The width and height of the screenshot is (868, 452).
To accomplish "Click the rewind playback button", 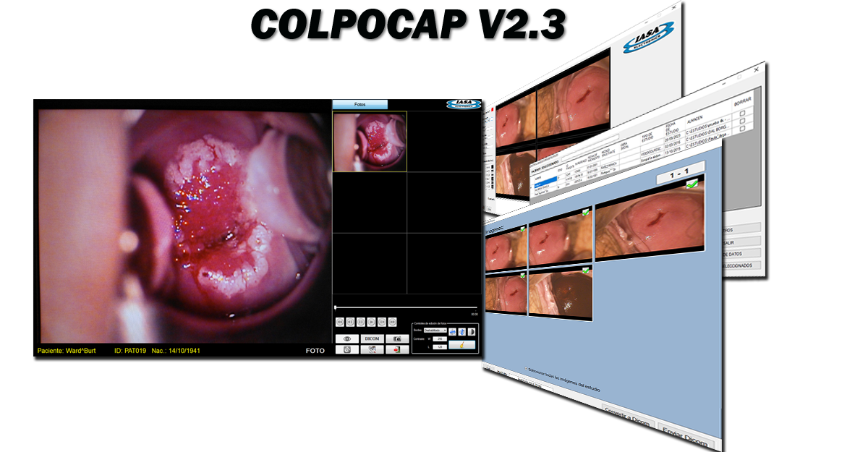I will coord(340,321).
